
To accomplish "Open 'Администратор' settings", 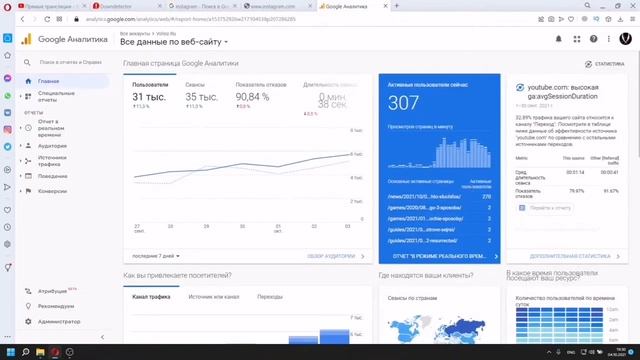I will click(x=59, y=322).
